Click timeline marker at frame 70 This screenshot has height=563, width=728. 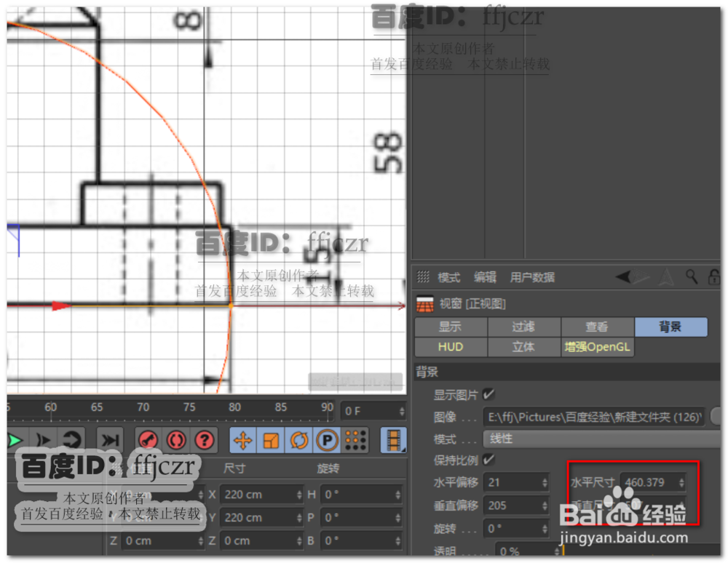pos(143,407)
